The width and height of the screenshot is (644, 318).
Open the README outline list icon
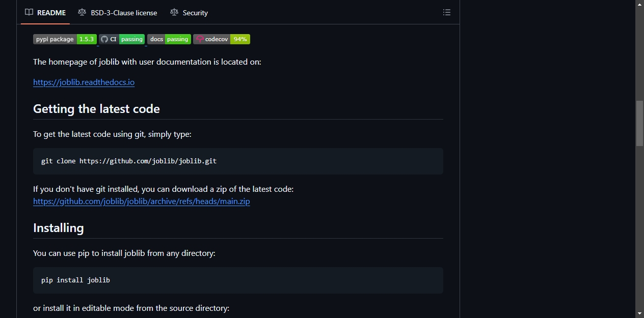(447, 12)
